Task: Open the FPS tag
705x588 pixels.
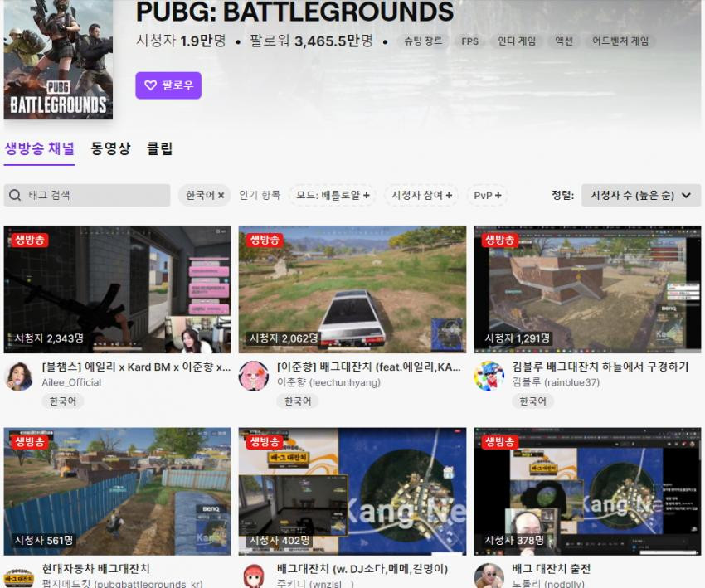Action: pyautogui.click(x=469, y=41)
